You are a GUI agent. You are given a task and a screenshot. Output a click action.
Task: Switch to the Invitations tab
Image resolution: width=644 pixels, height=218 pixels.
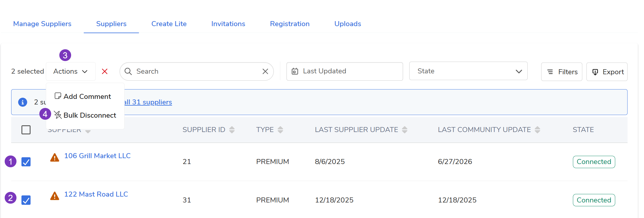click(228, 24)
